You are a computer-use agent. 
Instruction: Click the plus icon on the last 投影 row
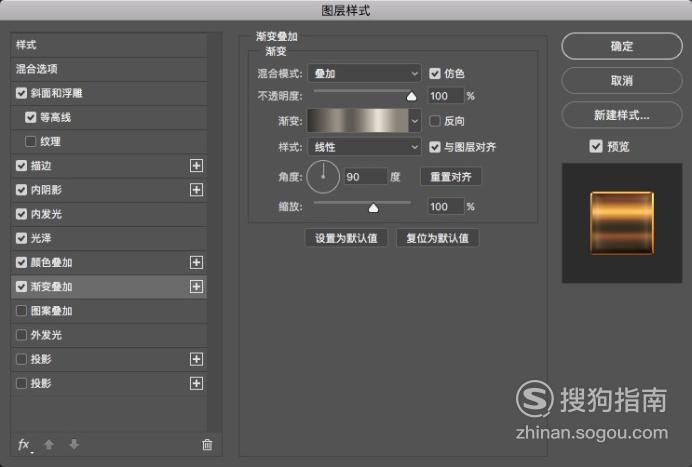(x=196, y=383)
